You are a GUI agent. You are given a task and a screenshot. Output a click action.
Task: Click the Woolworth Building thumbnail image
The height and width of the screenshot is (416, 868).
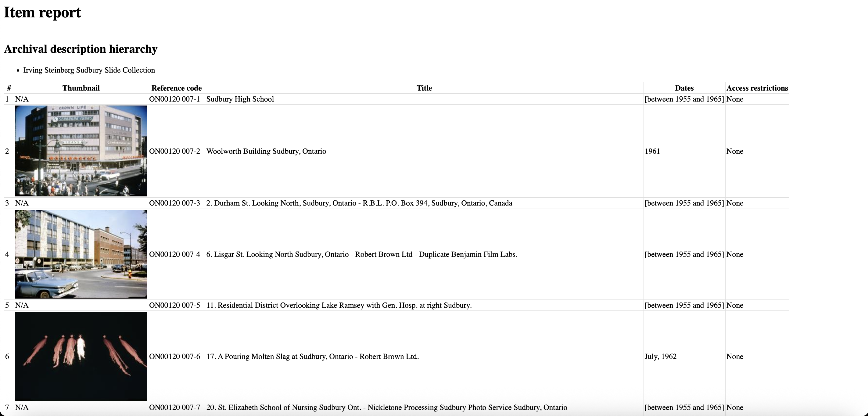[81, 151]
